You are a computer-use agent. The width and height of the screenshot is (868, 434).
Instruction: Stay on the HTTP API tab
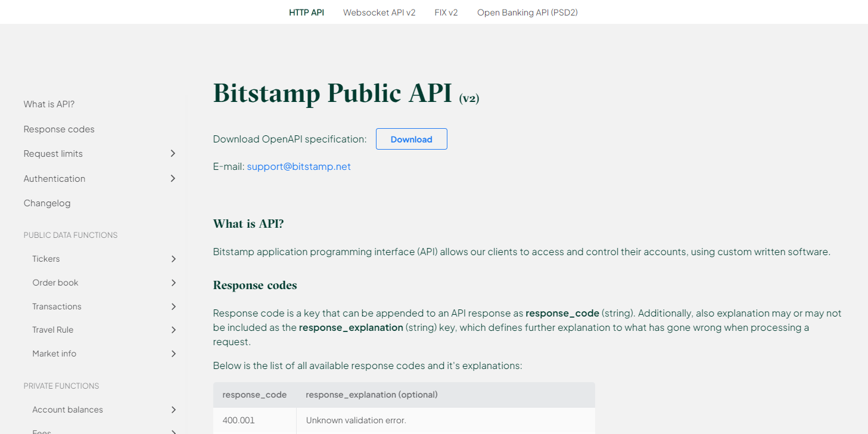(306, 12)
